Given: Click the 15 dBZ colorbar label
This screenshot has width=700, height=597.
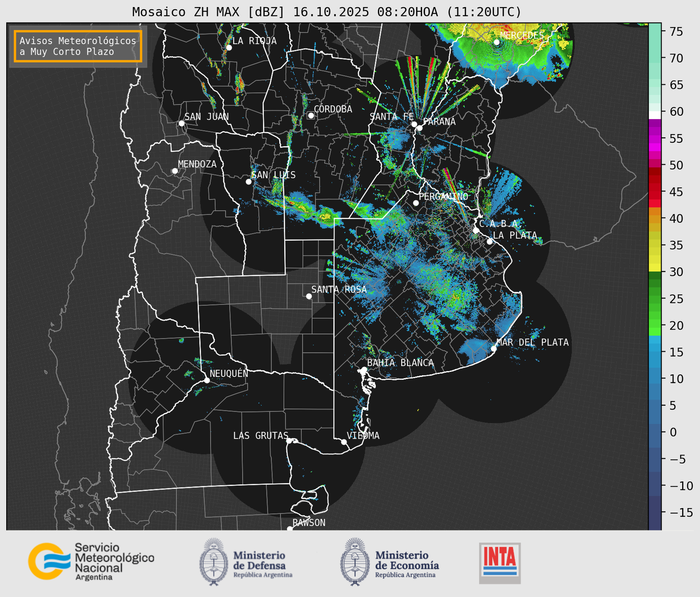Looking at the screenshot, I should click(676, 352).
